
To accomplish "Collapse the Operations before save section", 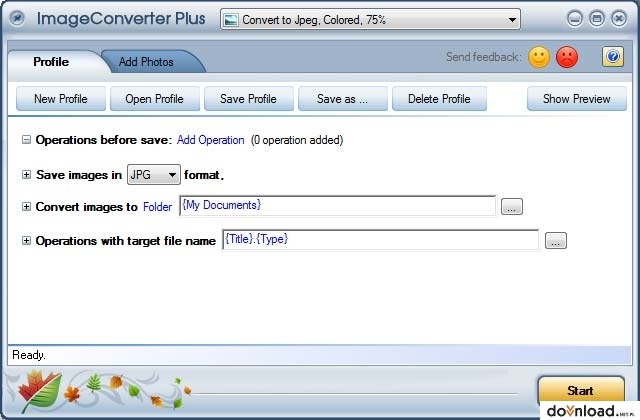I will [26, 140].
